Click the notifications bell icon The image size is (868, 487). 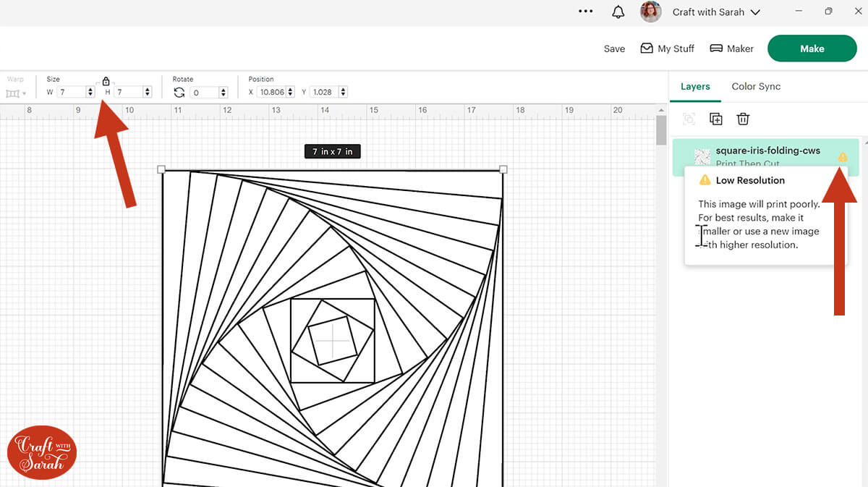[x=618, y=12]
